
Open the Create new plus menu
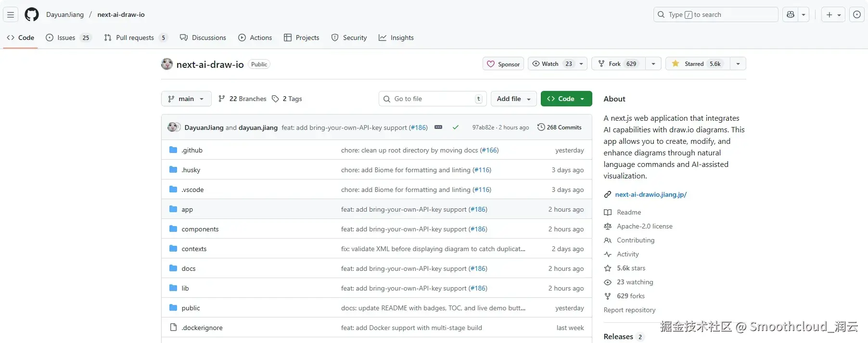pos(833,14)
